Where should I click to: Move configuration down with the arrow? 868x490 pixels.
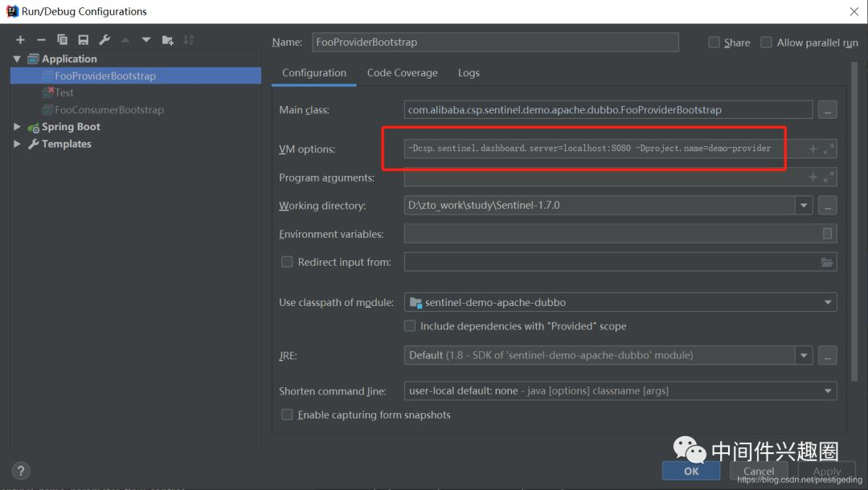(x=146, y=40)
